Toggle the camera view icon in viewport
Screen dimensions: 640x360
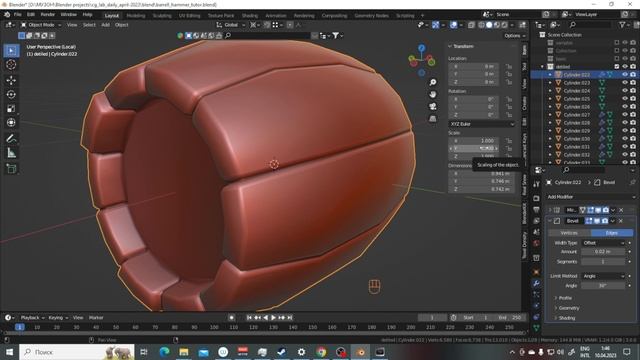pos(433,107)
